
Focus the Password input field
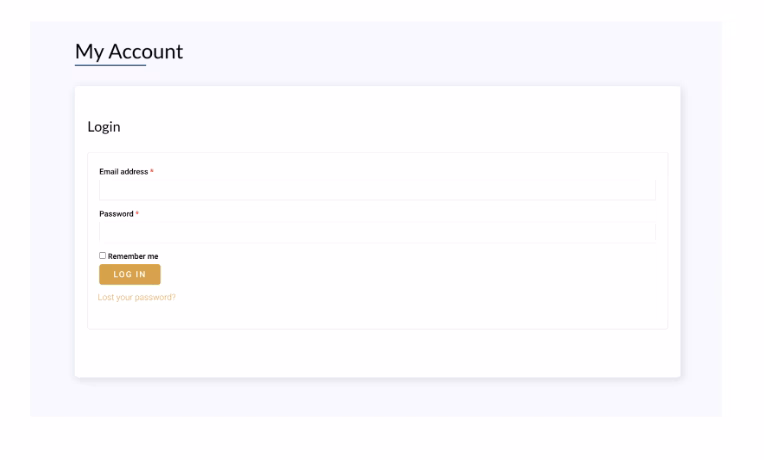click(377, 232)
